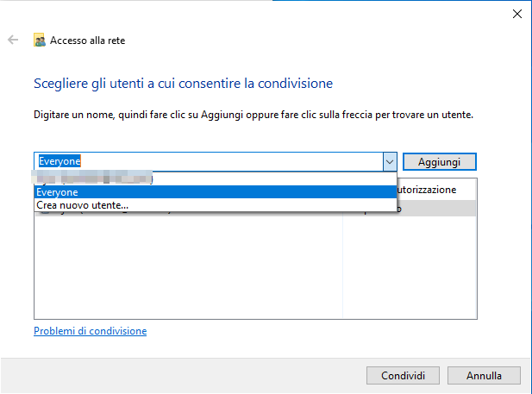Click the Scegliere gli utenti heading
The image size is (532, 394).
183,84
